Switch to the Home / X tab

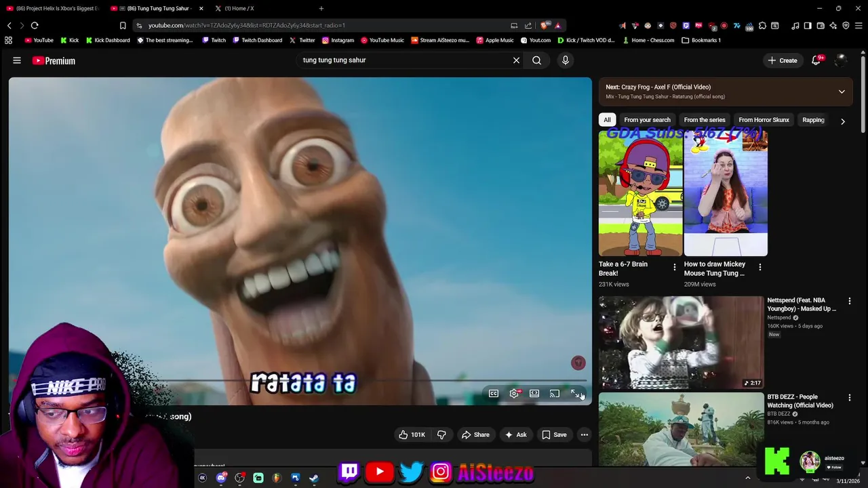click(x=239, y=8)
